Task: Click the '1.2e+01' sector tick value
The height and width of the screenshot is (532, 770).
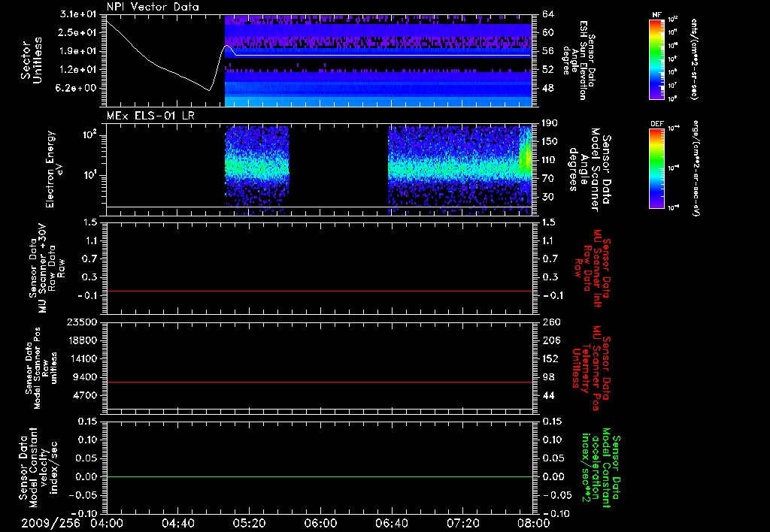Action: 78,70
